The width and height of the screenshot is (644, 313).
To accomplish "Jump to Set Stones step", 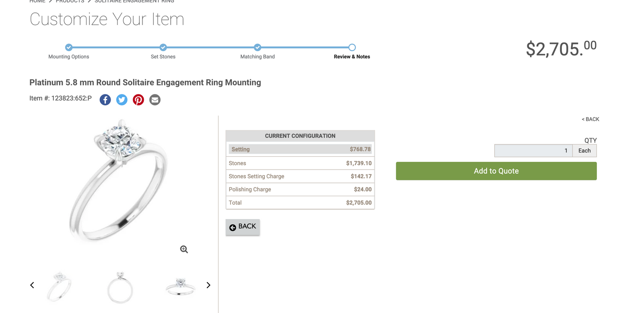I will click(x=163, y=48).
